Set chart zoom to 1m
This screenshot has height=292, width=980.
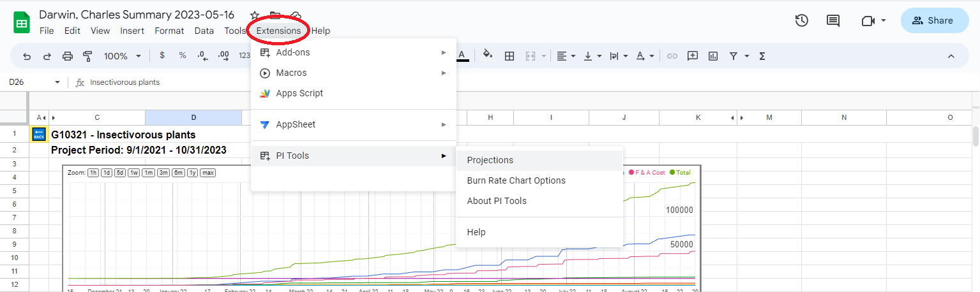coord(148,173)
